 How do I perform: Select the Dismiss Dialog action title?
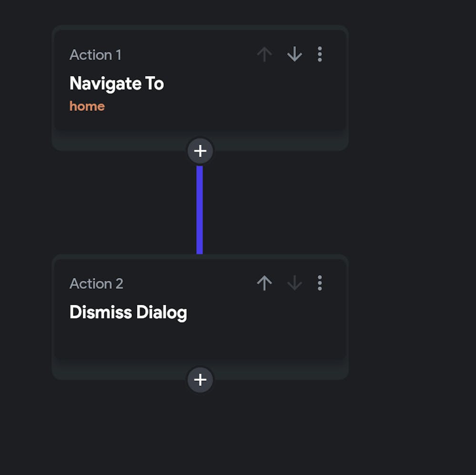128,313
